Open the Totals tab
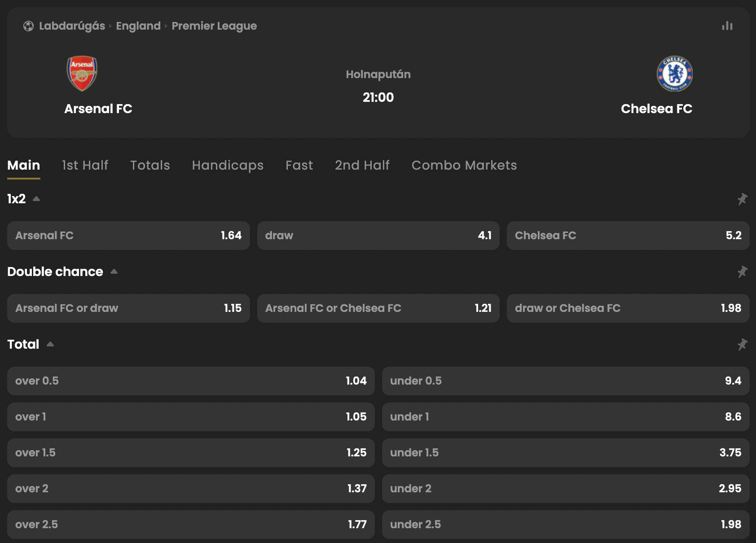756x543 pixels. coord(150,165)
